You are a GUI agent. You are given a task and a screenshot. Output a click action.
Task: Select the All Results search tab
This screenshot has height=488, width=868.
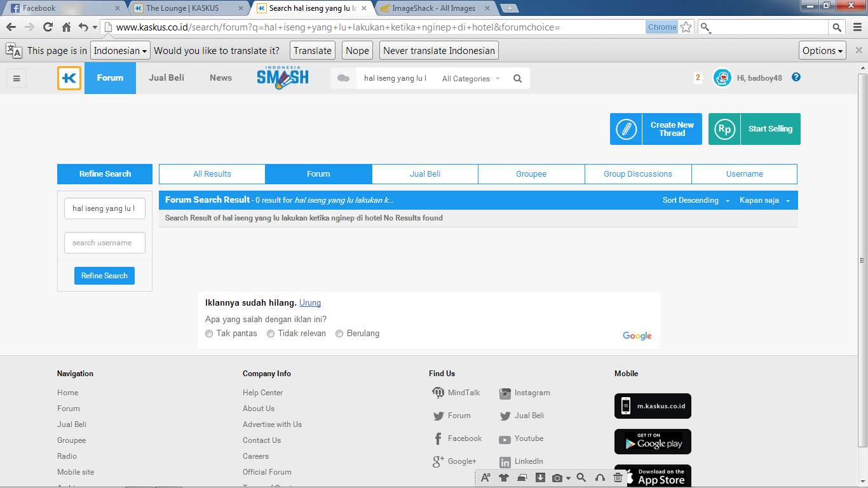pyautogui.click(x=212, y=174)
